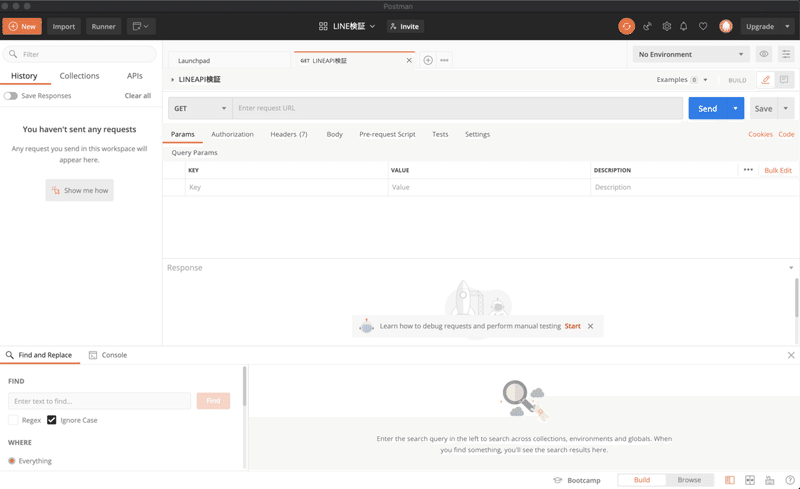Click the Bootcamp icon in status bar
Viewport: 800px width, 489px height.
[x=558, y=480]
